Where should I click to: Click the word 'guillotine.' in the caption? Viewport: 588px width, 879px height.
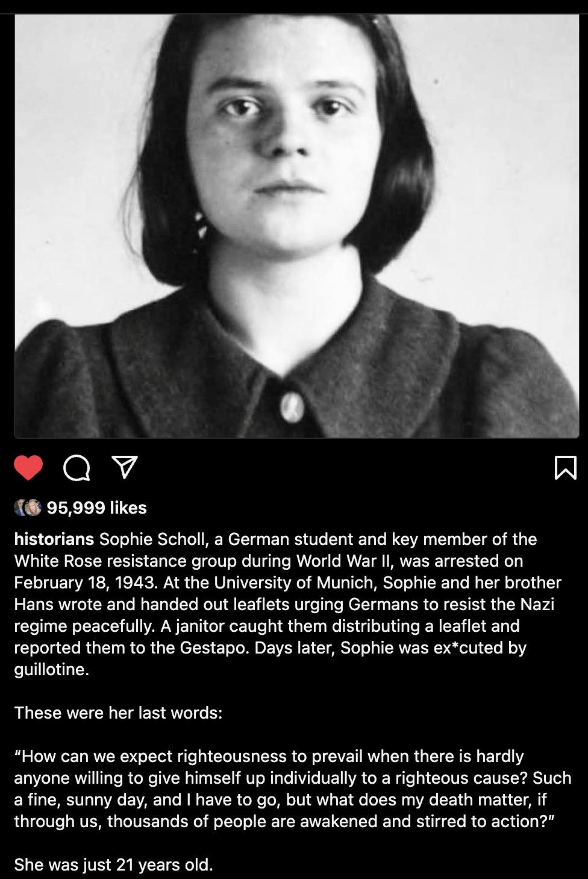click(52, 669)
